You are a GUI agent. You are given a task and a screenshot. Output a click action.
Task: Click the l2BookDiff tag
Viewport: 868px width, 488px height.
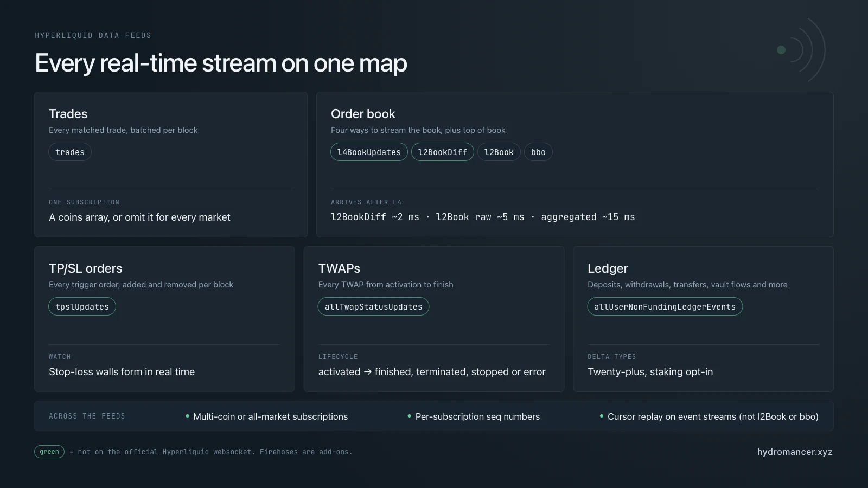coord(443,152)
